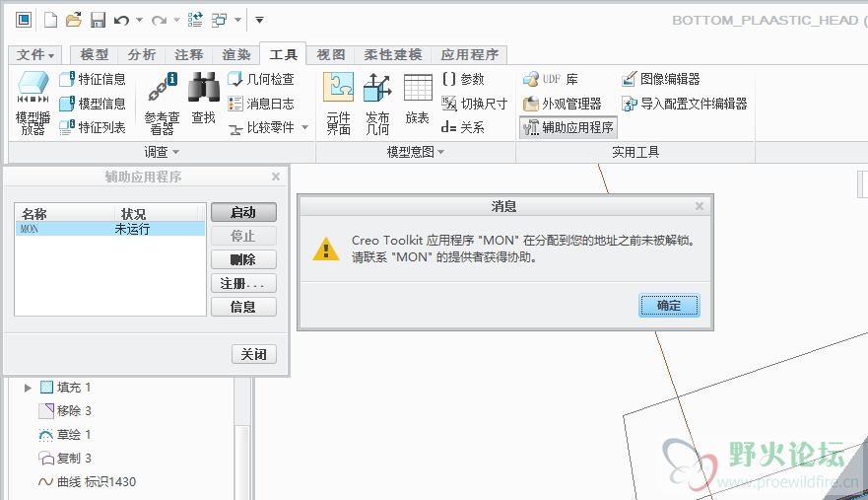Click the Save disk icon
The width and height of the screenshot is (868, 500).
pos(98,21)
